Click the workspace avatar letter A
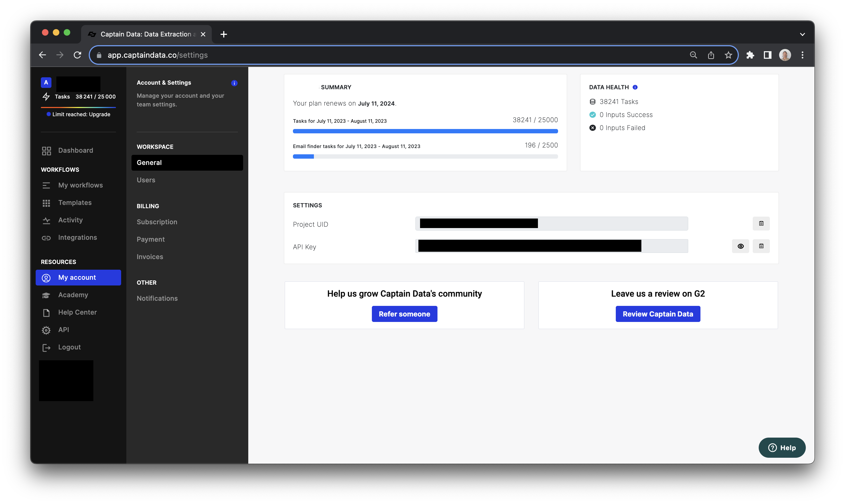Viewport: 845px width, 504px height. [46, 82]
